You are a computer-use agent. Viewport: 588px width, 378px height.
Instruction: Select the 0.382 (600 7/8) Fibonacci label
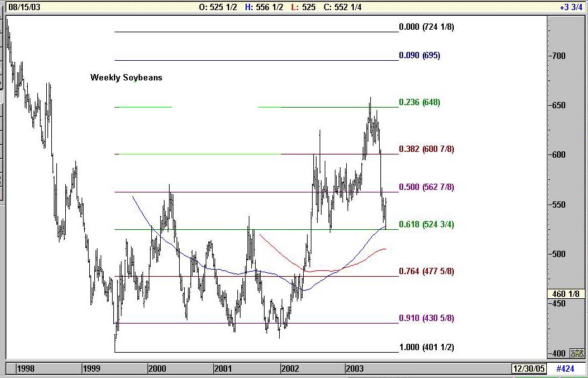[x=427, y=149]
